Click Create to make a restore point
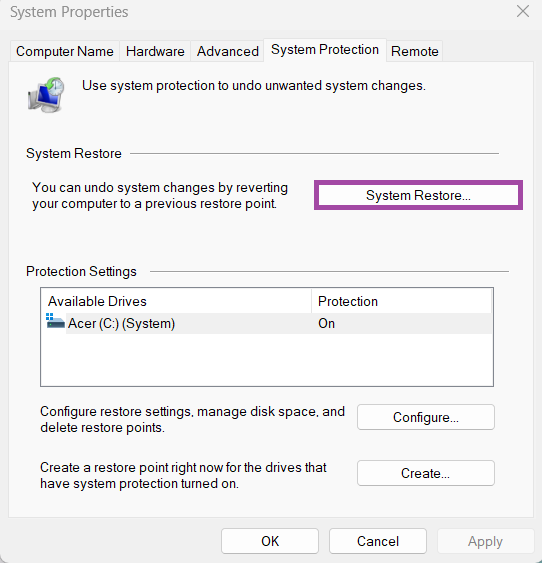The width and height of the screenshot is (542, 563). (x=426, y=473)
